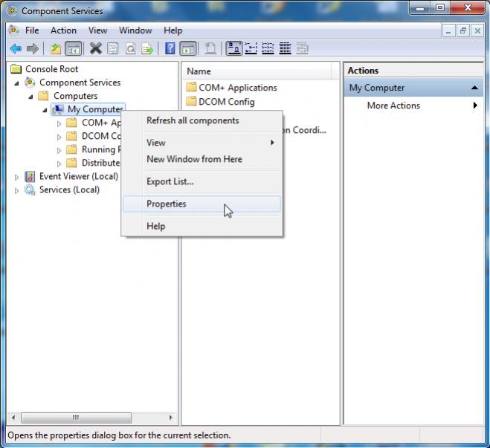Click the Forward arrow in toolbar
490x448 pixels.
[33, 49]
